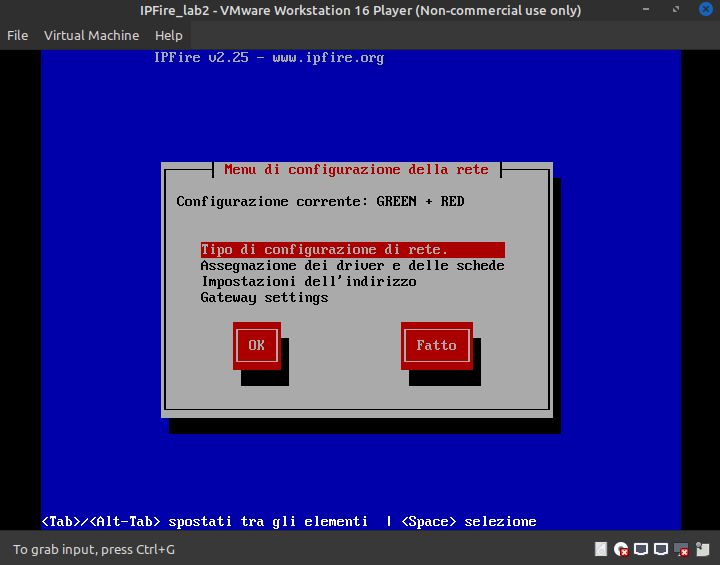Click 'Configurazione corrente: GREEN + RED' text
This screenshot has width=720, height=565.
pyautogui.click(x=320, y=201)
